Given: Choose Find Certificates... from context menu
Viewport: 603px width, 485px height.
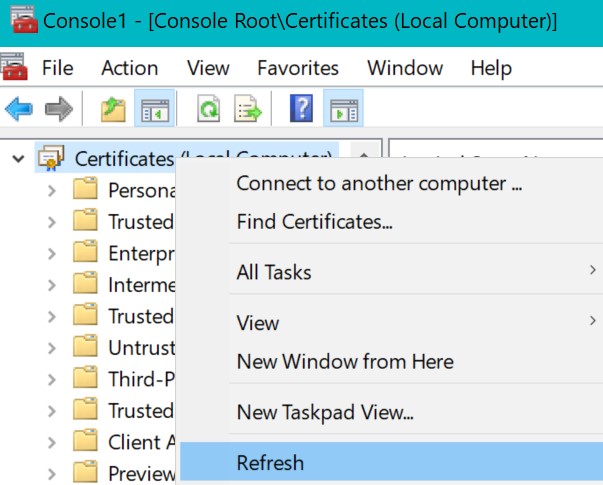Looking at the screenshot, I should [314, 222].
